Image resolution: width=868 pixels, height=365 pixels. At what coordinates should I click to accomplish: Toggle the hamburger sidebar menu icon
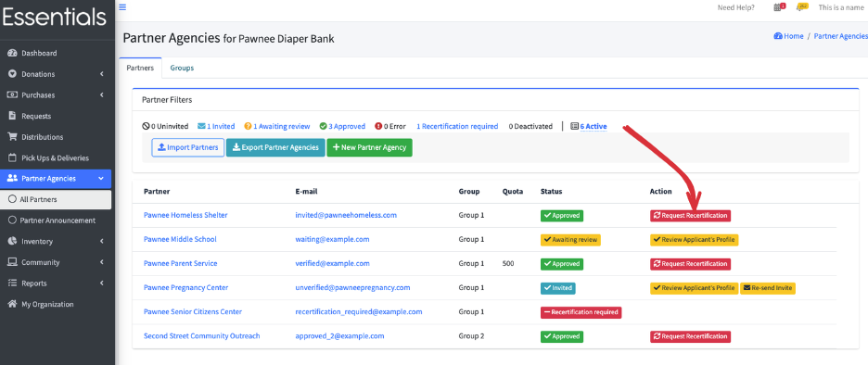point(122,7)
